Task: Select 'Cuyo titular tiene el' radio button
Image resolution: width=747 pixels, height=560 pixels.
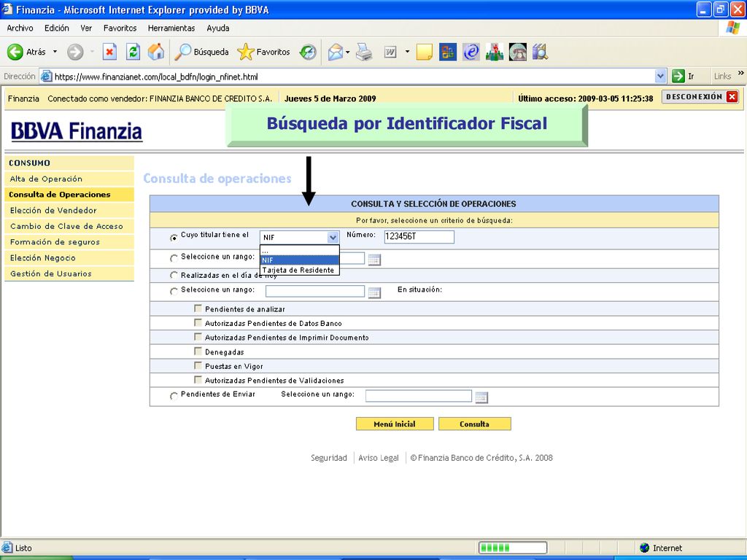Action: click(174, 237)
